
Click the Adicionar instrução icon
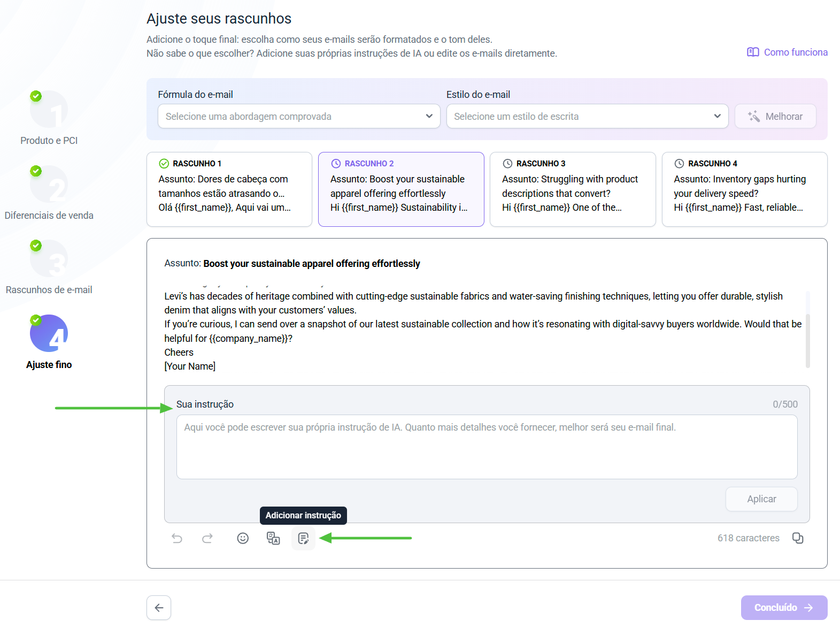(x=304, y=538)
